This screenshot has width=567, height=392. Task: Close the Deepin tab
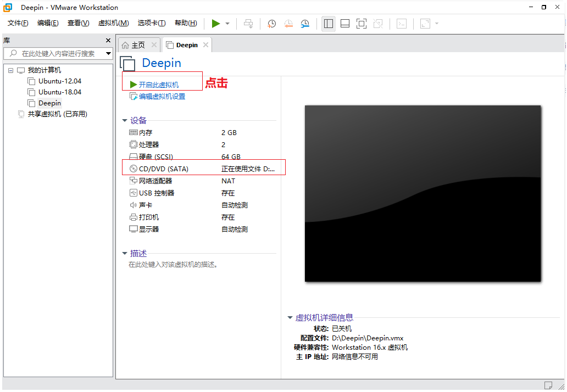point(205,45)
